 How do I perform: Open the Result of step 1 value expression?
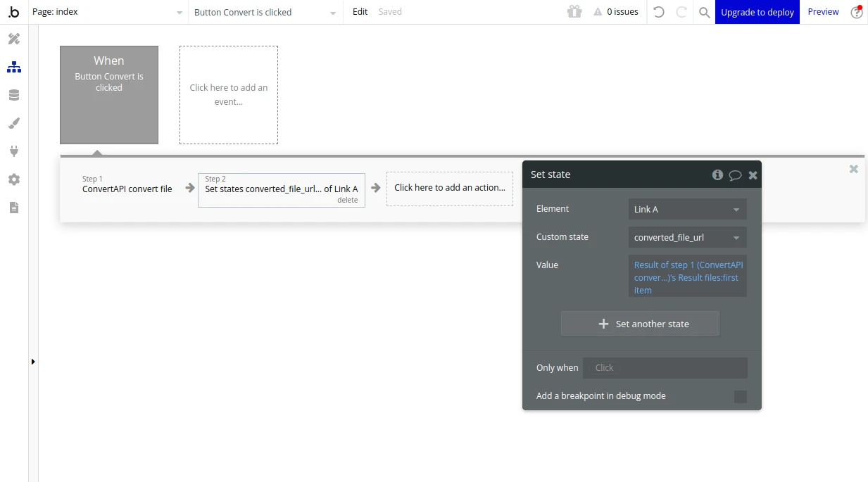(x=686, y=277)
